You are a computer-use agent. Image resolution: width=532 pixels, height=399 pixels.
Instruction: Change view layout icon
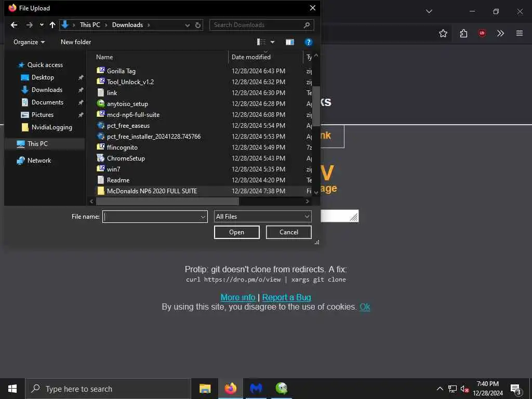[261, 42]
